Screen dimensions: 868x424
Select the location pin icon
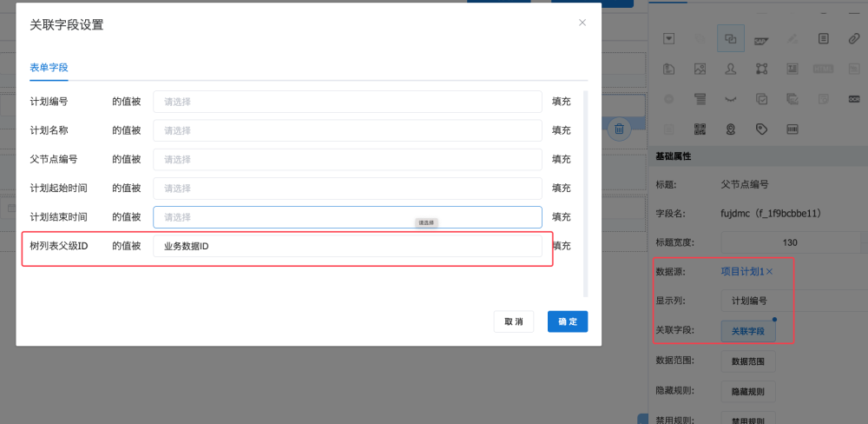point(731,129)
